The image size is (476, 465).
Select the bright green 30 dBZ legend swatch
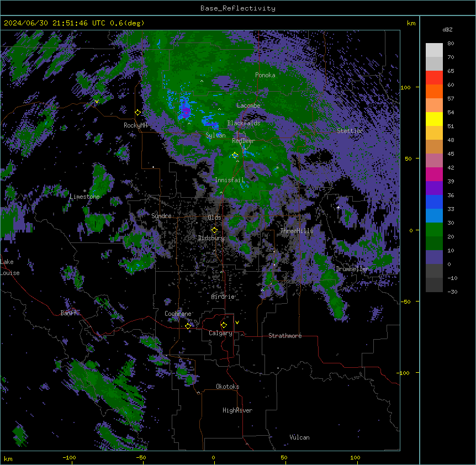coord(434,230)
